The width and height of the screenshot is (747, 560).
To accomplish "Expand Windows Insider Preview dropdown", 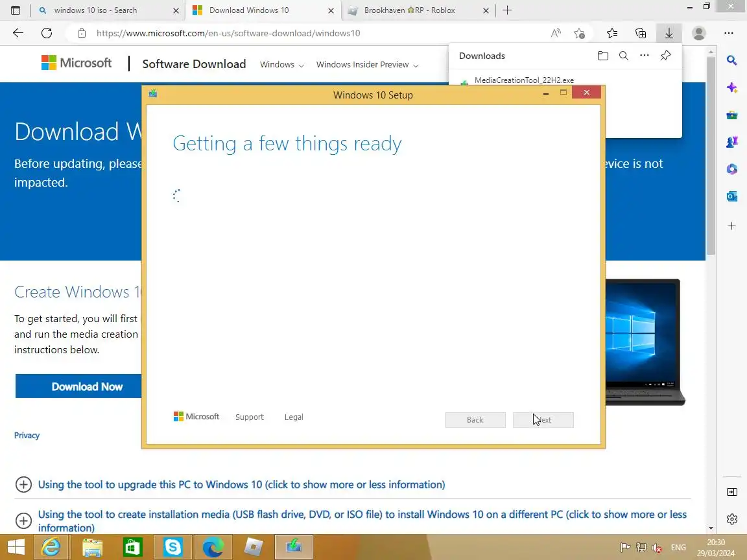I will [x=367, y=64].
